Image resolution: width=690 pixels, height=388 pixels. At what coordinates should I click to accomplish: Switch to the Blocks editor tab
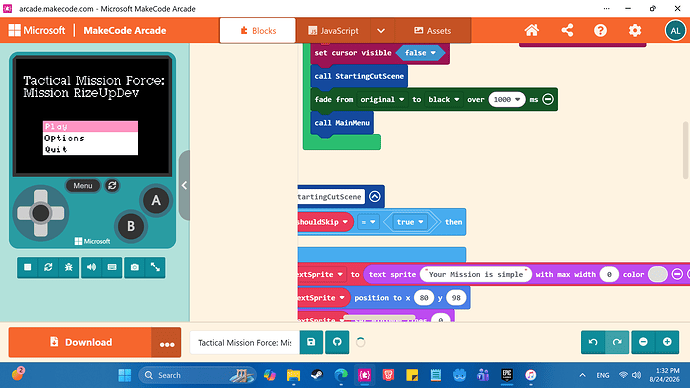pos(257,30)
